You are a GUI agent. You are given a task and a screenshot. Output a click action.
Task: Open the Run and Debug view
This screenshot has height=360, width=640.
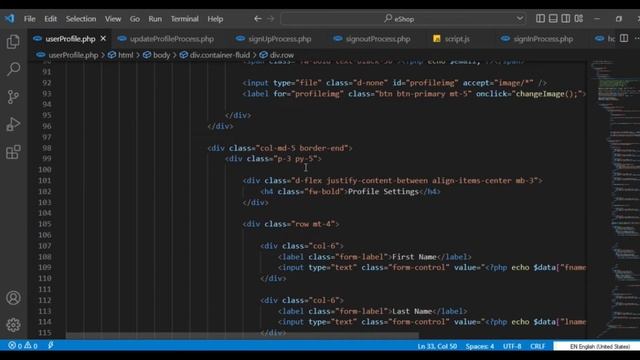pyautogui.click(x=13, y=124)
